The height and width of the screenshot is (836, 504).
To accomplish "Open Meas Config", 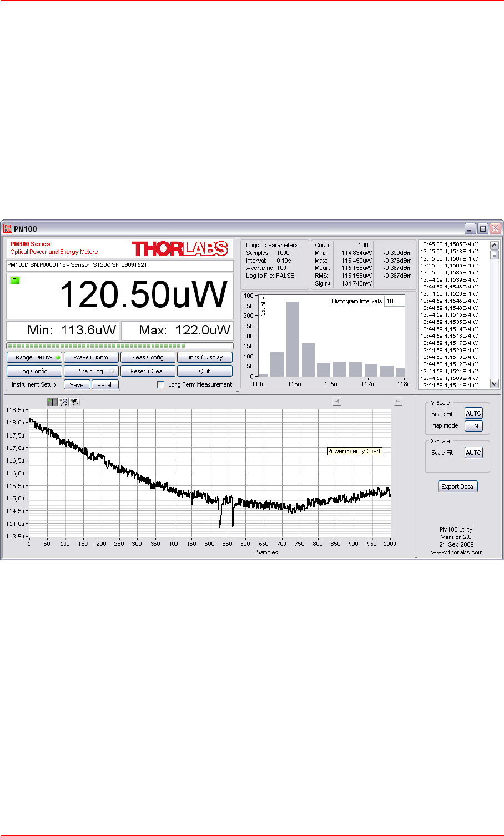I will 148,357.
